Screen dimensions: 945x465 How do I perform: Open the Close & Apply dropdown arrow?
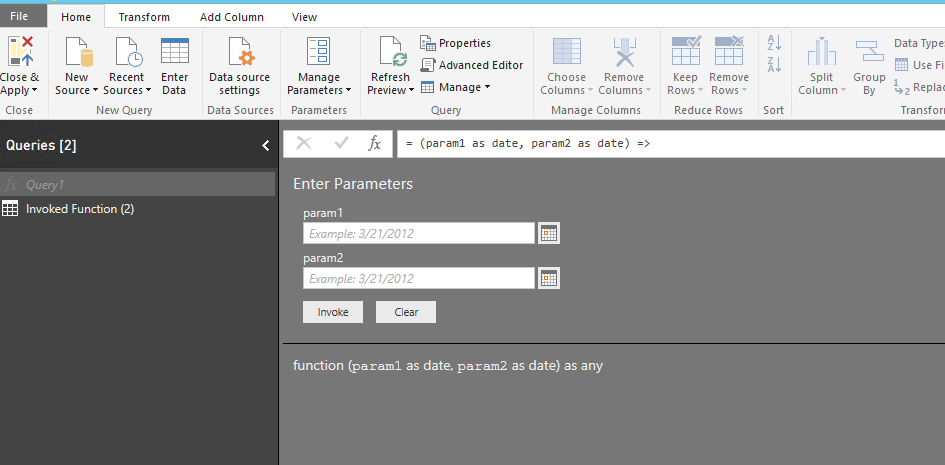click(34, 90)
